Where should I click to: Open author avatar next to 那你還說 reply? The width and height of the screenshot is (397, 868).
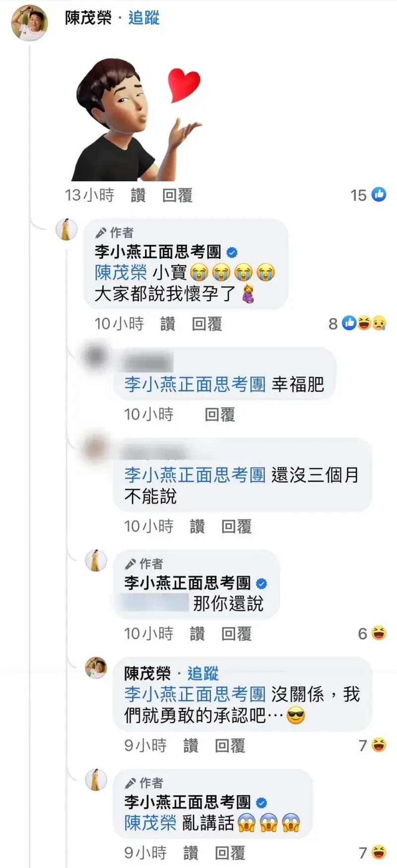tap(96, 561)
